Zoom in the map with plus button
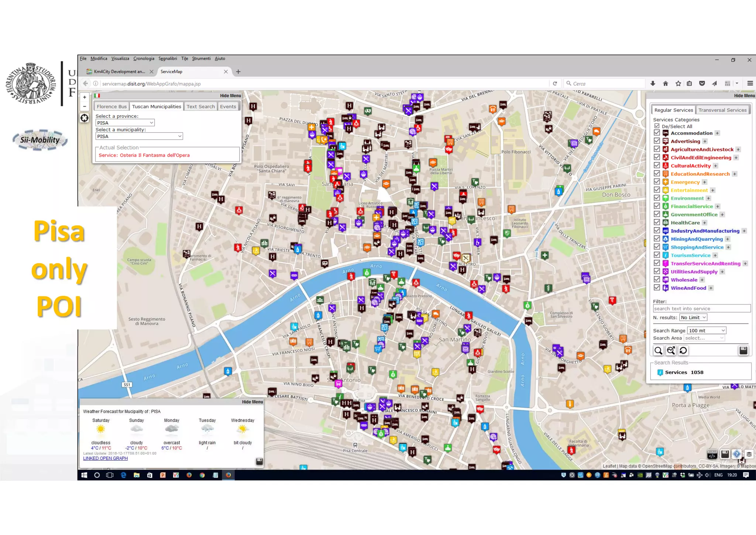 point(85,97)
